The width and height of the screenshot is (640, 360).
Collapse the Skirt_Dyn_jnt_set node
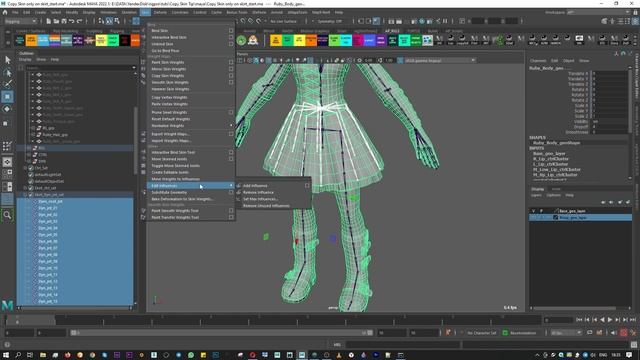tap(25, 195)
